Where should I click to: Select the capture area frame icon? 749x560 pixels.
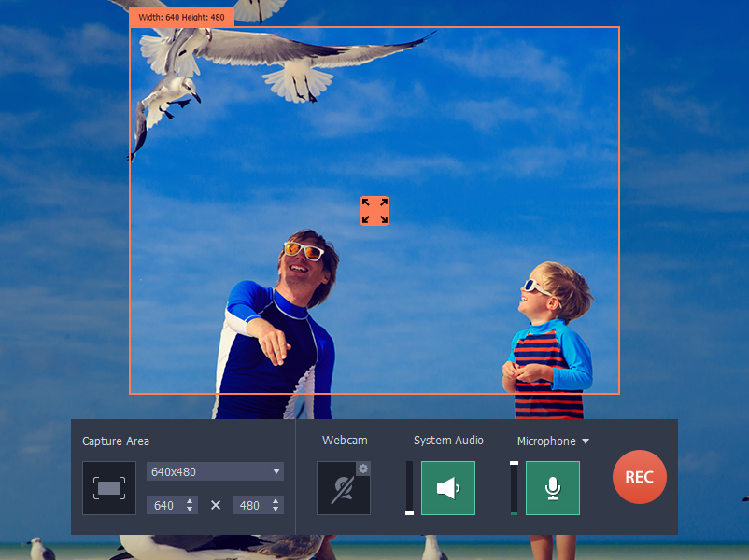tap(108, 487)
